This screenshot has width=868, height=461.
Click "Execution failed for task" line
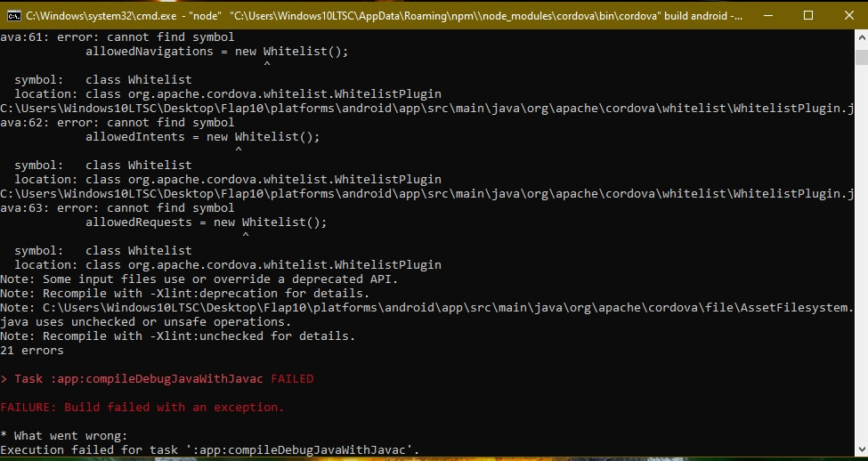coord(210,450)
